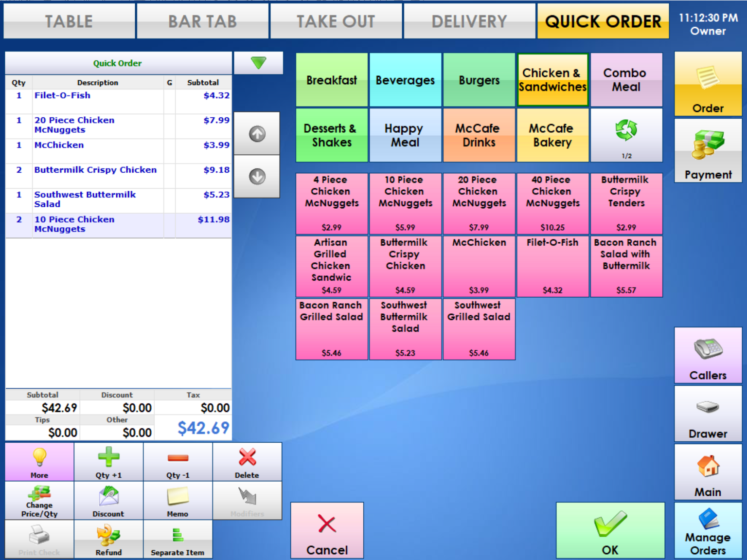Switch to the TAKE OUT tab
This screenshot has width=747, height=560.
tap(336, 21)
